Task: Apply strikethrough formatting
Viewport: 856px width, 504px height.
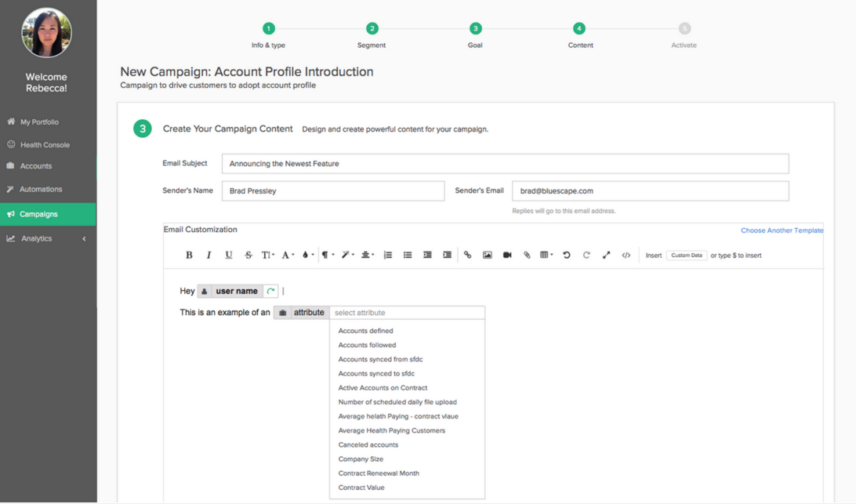Action: pyautogui.click(x=248, y=255)
